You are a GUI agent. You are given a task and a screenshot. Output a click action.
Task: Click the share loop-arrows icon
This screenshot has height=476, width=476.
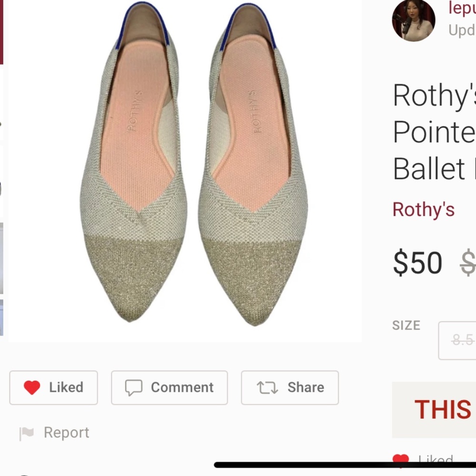[x=269, y=387]
